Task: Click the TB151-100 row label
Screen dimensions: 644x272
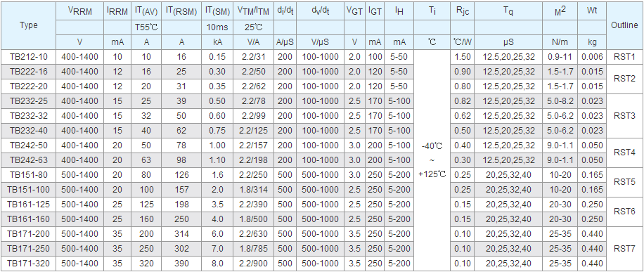Action: (28, 190)
